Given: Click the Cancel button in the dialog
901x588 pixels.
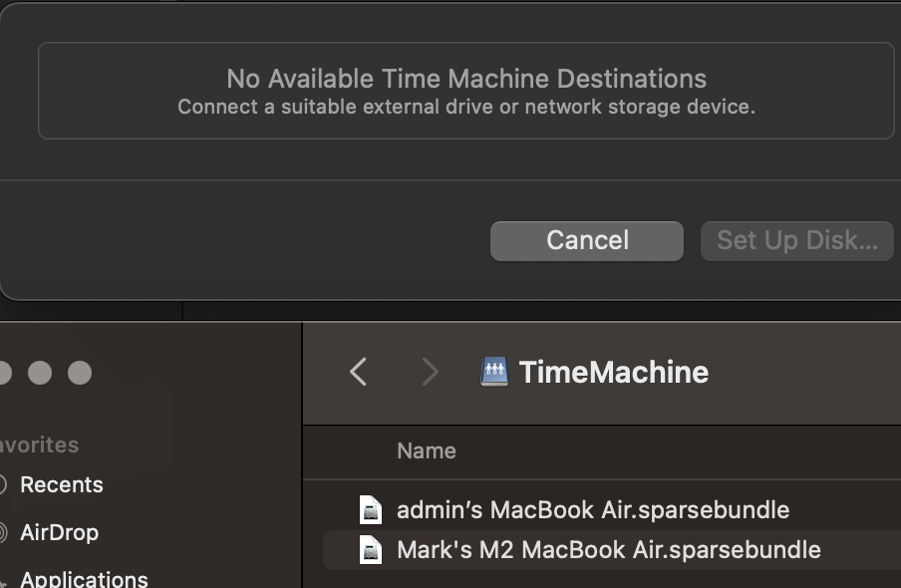Looking at the screenshot, I should click(586, 240).
